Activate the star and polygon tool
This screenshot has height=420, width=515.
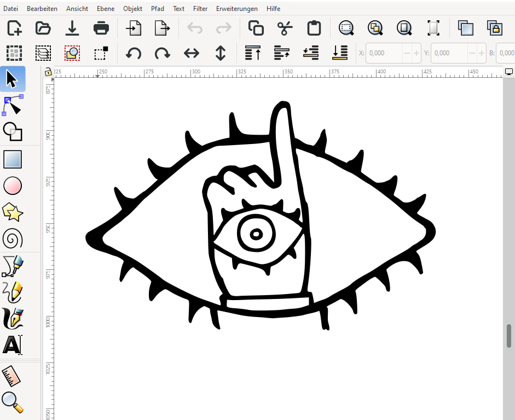pyautogui.click(x=12, y=212)
